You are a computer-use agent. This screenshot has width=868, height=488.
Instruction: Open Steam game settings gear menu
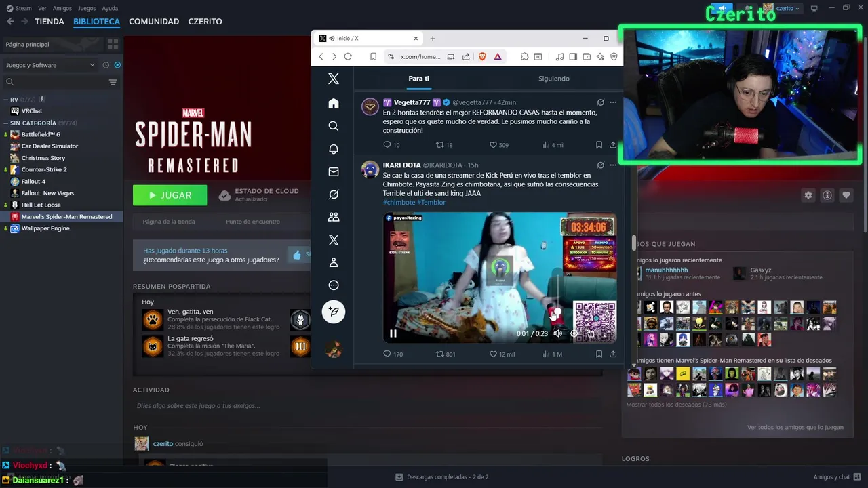pos(808,195)
